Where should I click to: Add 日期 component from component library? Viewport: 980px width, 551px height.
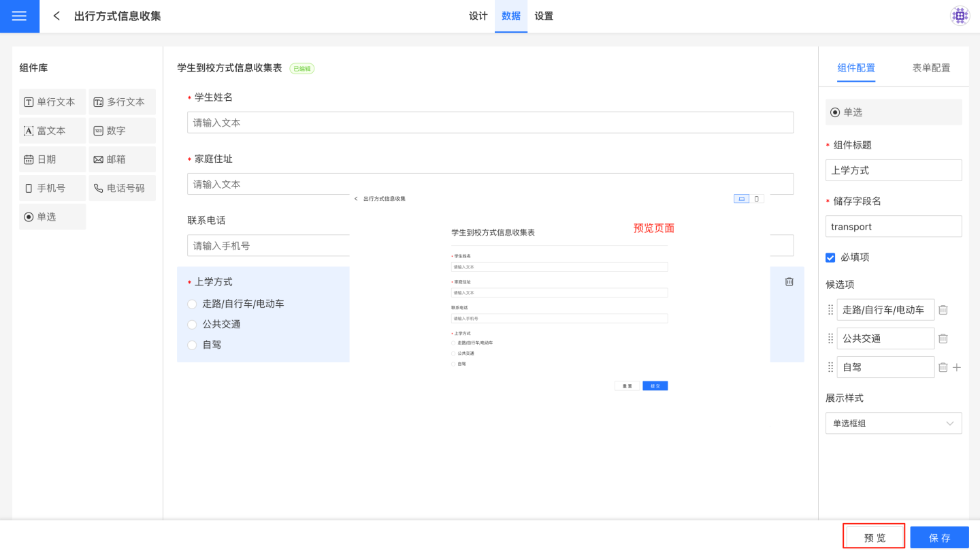[x=52, y=159]
